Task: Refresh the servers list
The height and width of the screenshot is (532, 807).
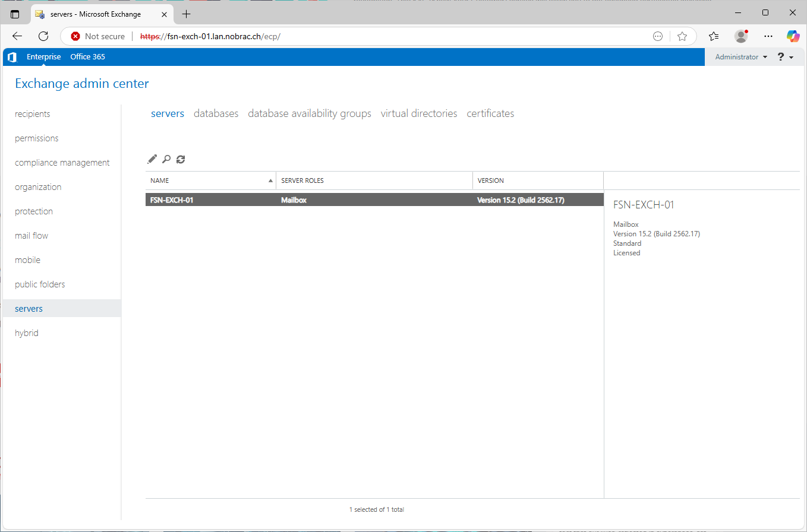Action: (181, 159)
